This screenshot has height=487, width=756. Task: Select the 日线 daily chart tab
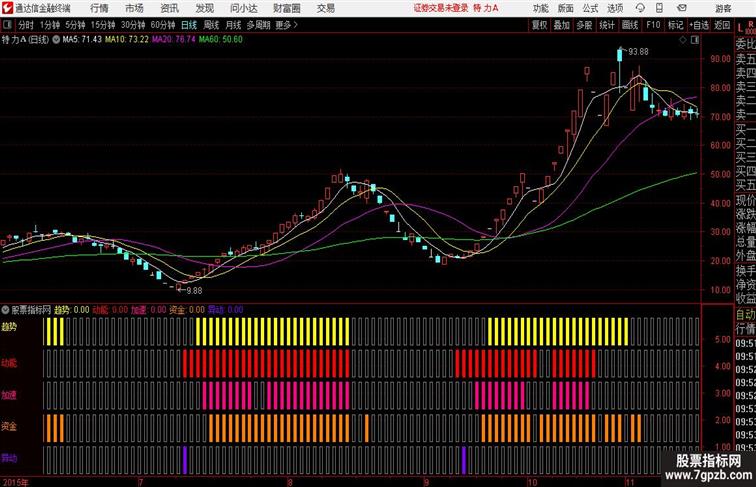point(189,25)
